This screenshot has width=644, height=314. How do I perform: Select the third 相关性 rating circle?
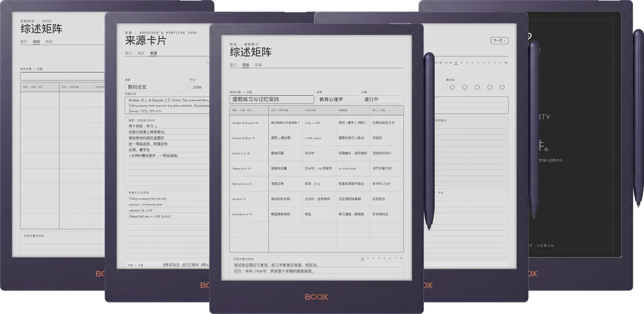(477, 87)
